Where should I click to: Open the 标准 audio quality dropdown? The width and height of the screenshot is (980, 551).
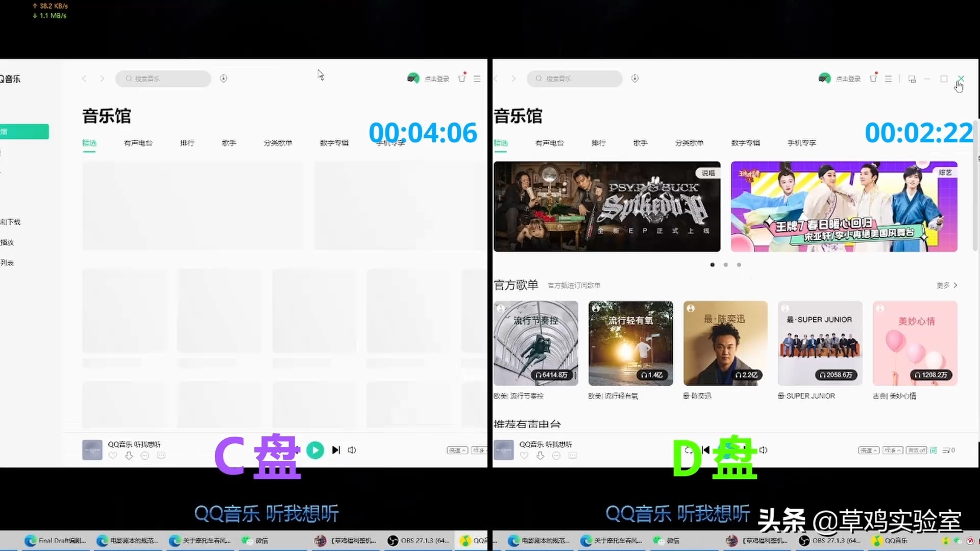892,450
